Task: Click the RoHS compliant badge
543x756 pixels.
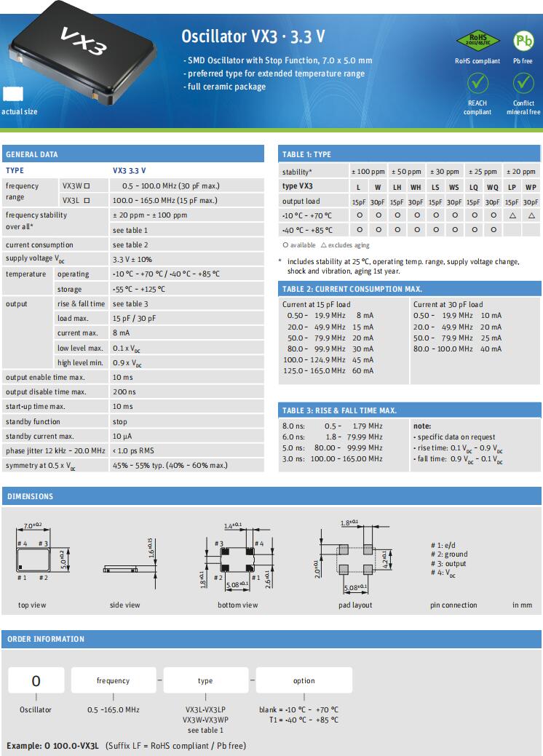Action: coord(477,39)
